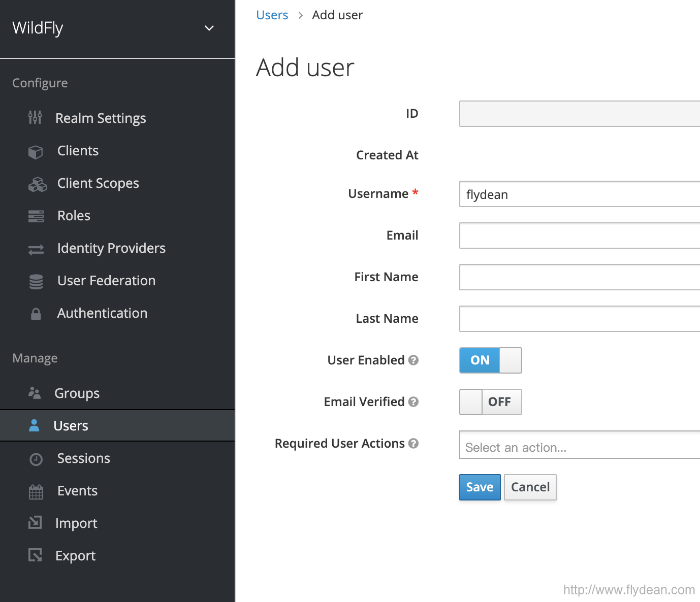Go to Groups under Manage
This screenshot has width=700, height=602.
tap(77, 393)
